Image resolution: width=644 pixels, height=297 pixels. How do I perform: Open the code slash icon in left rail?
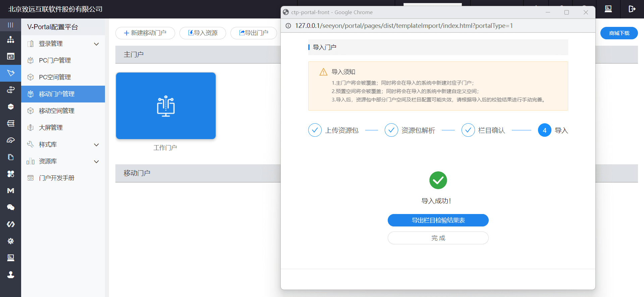pos(11,224)
